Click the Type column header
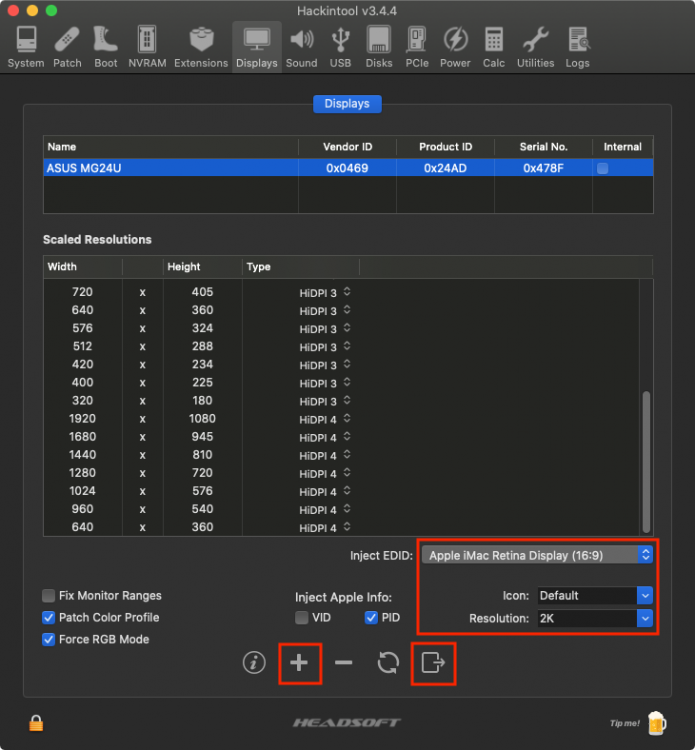695x750 pixels. 301,267
